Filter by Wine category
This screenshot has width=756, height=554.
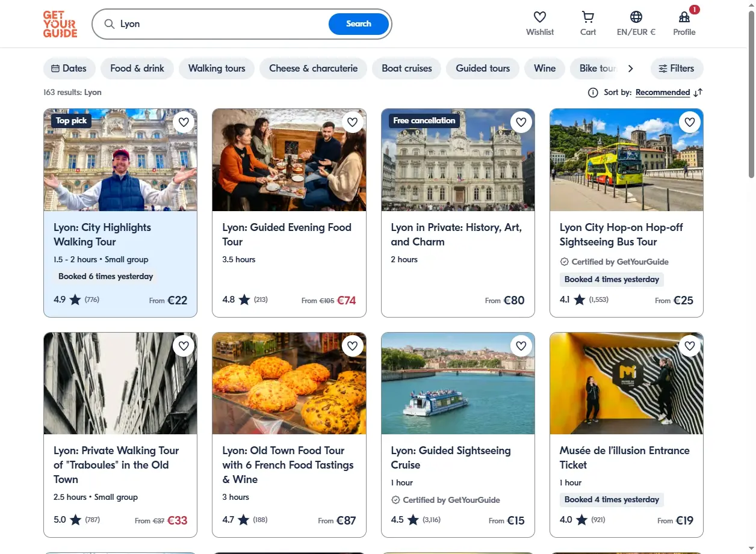[545, 69]
